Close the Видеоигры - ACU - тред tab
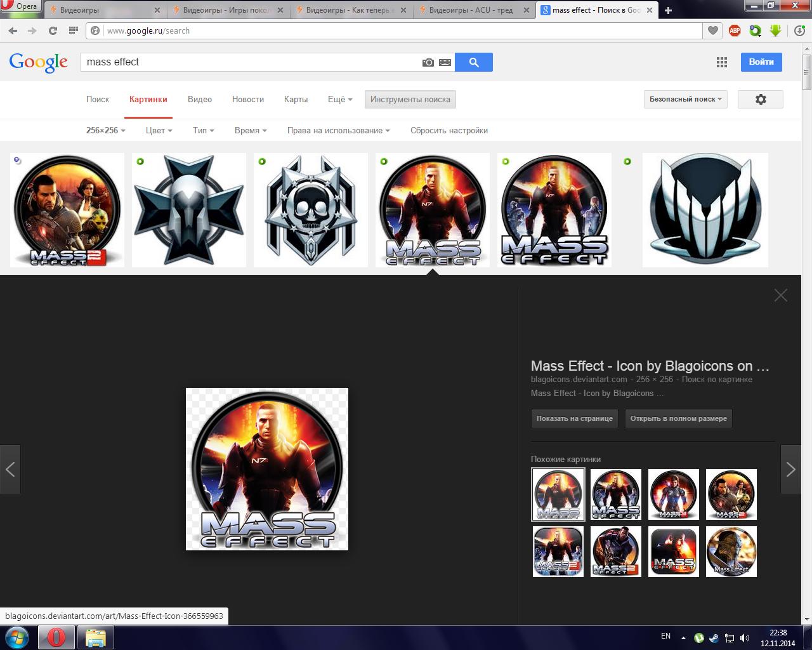This screenshot has width=812, height=650. pyautogui.click(x=527, y=10)
